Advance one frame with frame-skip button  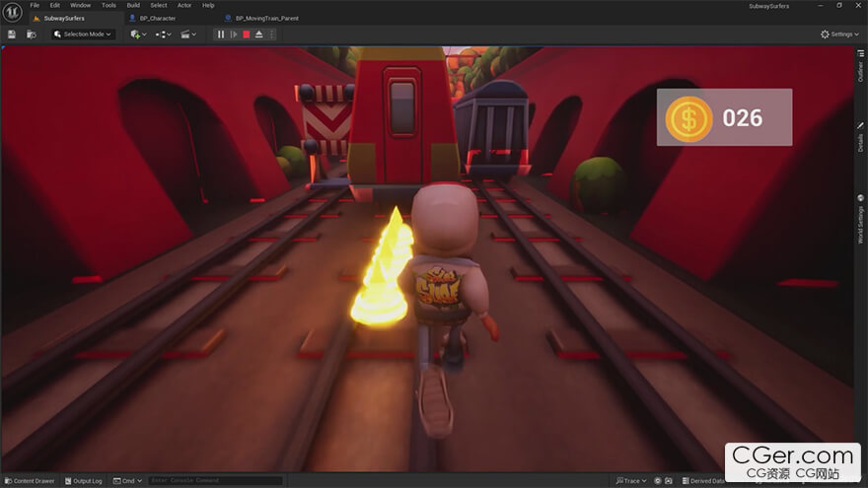[234, 35]
